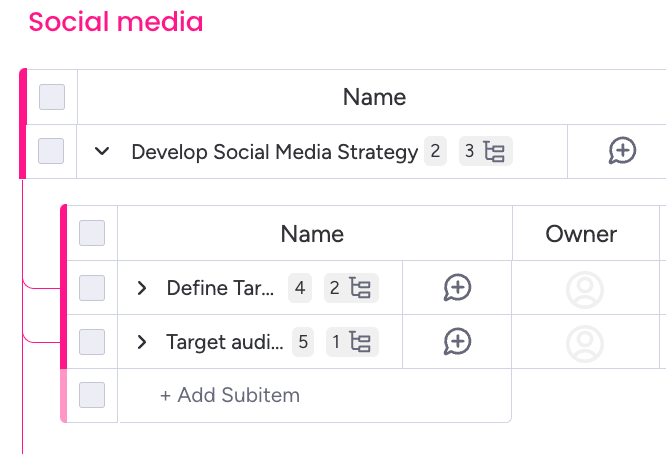The image size is (666, 454).
Task: Tick the Define Tar... subitem checkbox
Action: 92,288
